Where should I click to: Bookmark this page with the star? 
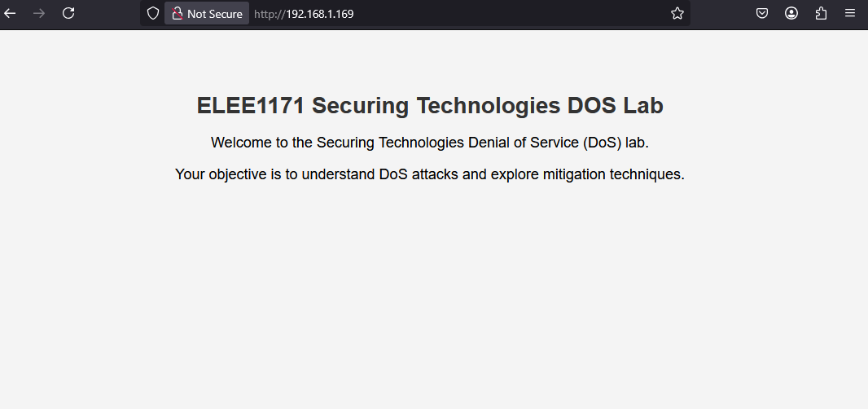click(x=677, y=13)
